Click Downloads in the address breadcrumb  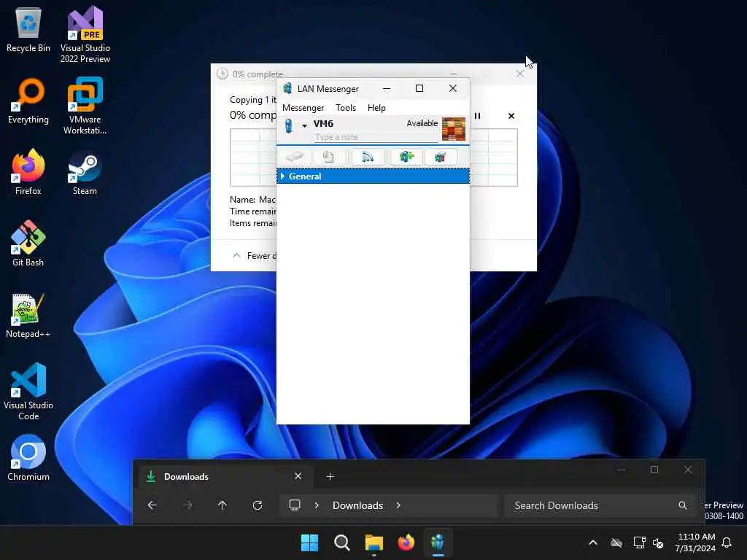pyautogui.click(x=357, y=505)
